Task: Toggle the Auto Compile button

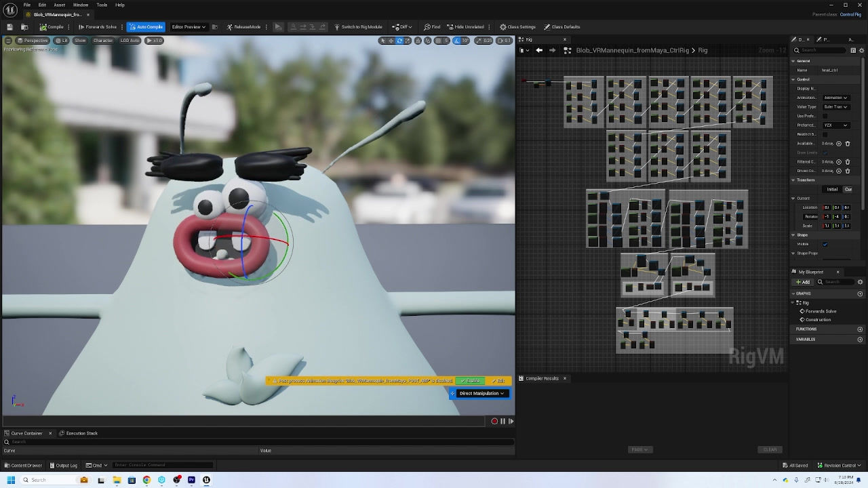Action: click(146, 27)
